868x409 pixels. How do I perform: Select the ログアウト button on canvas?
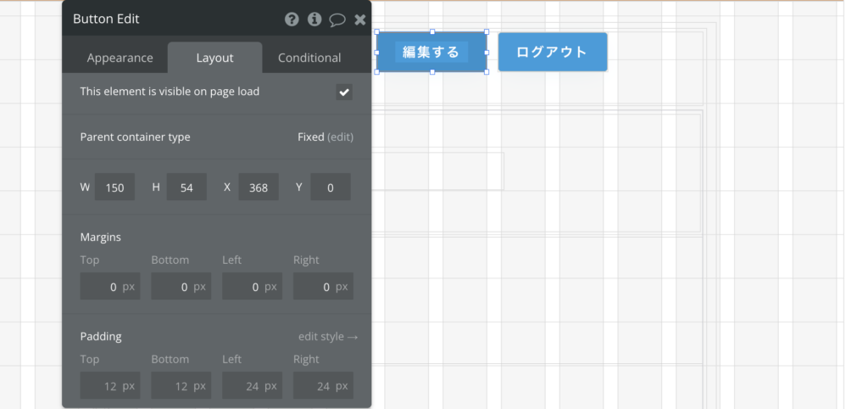point(552,52)
